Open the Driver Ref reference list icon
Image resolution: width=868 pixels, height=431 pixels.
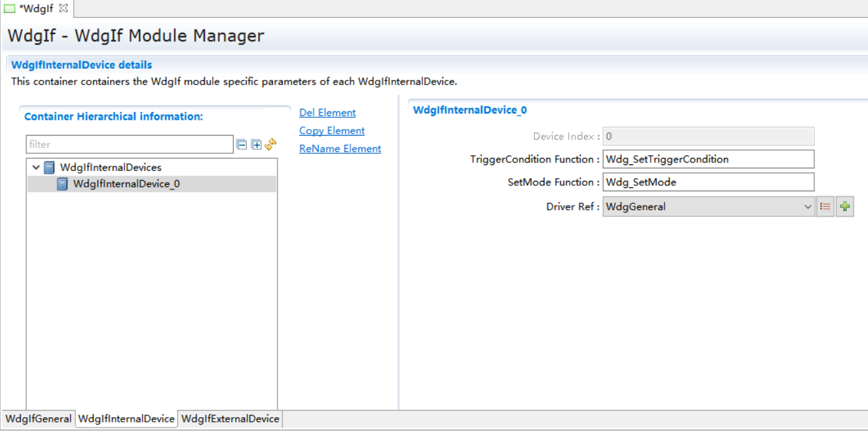tap(825, 207)
